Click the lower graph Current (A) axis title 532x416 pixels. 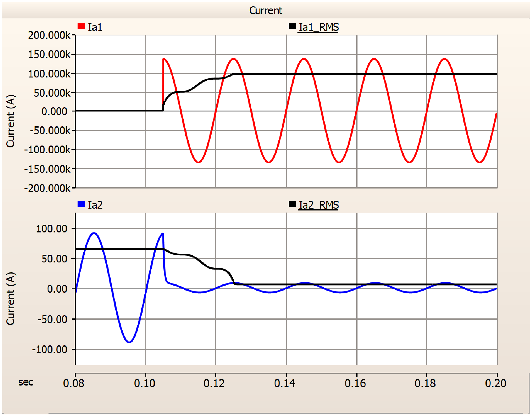(11, 299)
